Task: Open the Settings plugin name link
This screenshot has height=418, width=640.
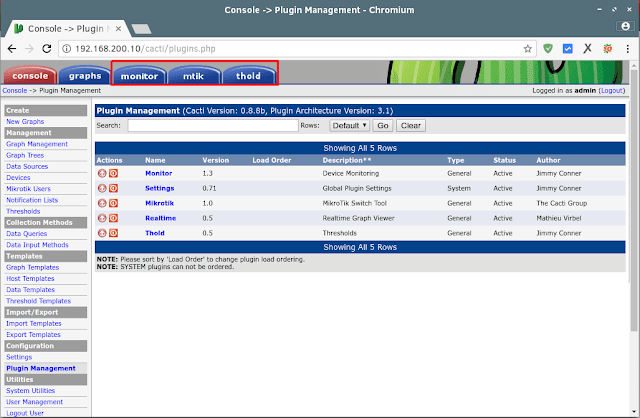Action: [x=160, y=188]
